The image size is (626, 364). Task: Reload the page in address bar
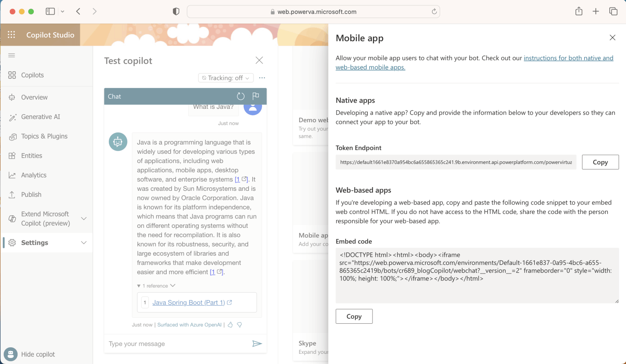tap(434, 11)
